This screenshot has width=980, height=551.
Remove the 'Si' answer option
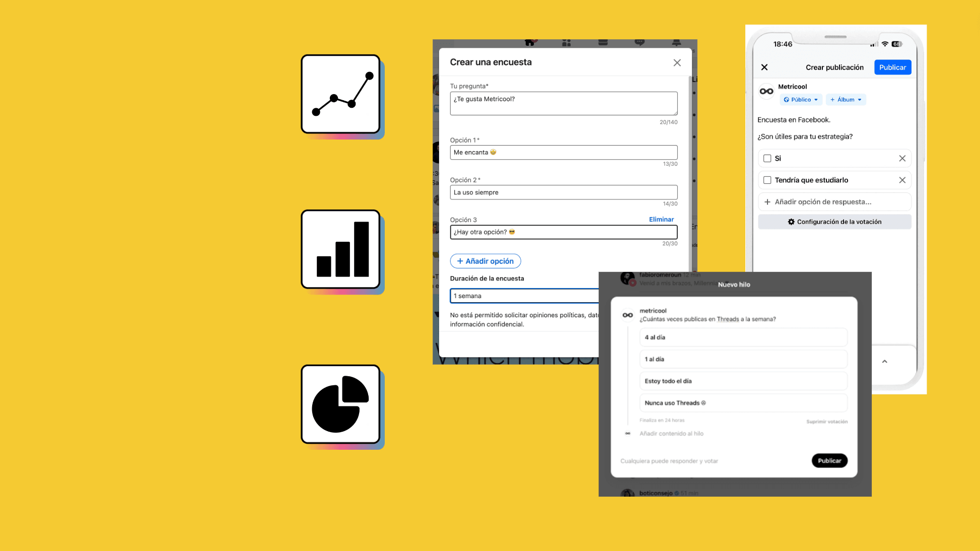[902, 159]
